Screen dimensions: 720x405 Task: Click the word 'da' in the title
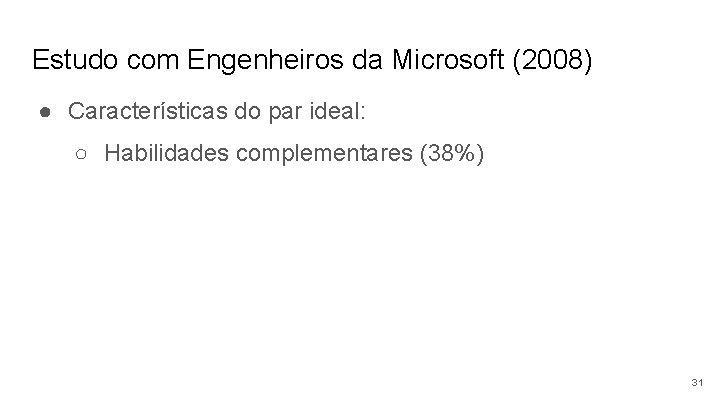(x=367, y=60)
